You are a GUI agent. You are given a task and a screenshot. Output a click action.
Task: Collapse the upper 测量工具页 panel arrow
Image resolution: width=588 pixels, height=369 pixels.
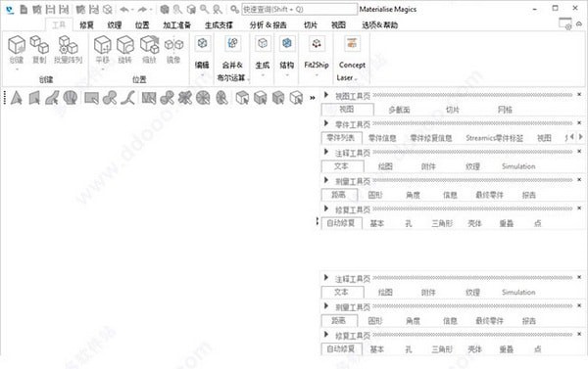[x=326, y=180]
